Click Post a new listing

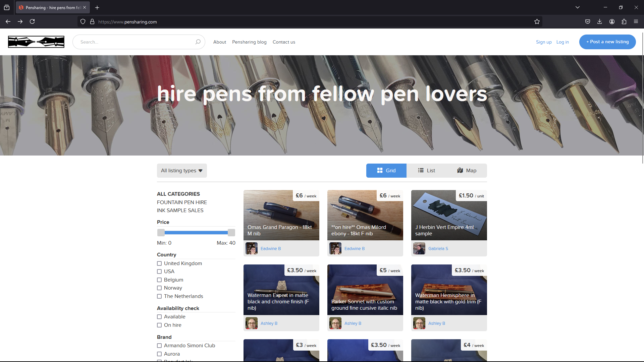point(607,42)
